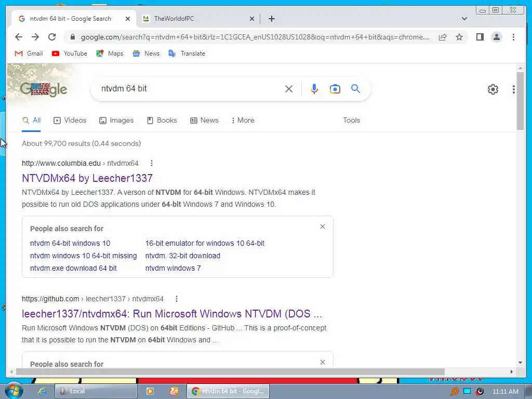Open the Windows Start orb
The width and height of the screenshot is (532, 399).
point(14,391)
